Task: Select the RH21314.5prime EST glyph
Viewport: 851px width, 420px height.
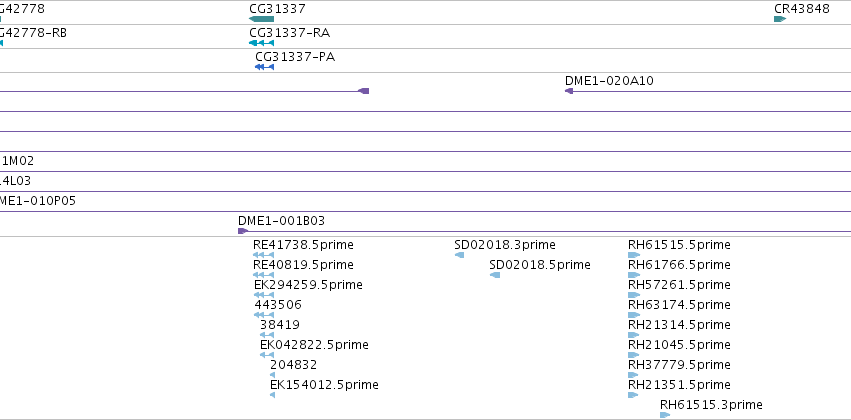Action: tap(633, 335)
